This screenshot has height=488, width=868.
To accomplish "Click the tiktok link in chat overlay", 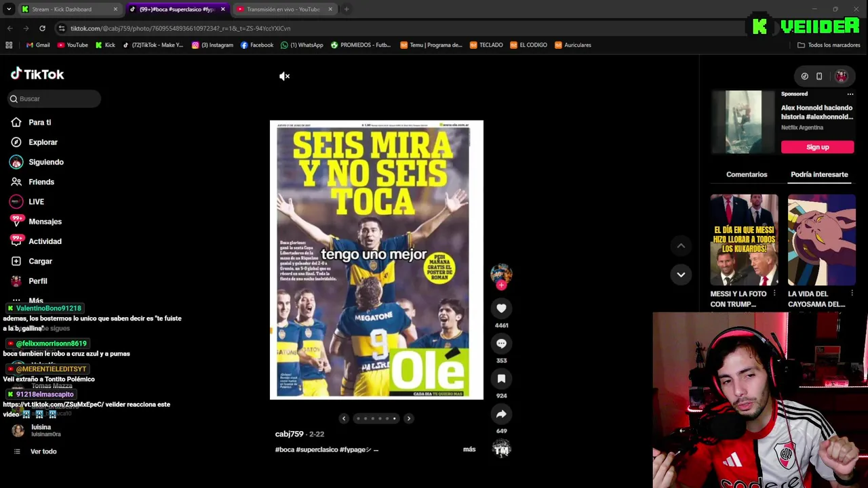I will (x=53, y=405).
